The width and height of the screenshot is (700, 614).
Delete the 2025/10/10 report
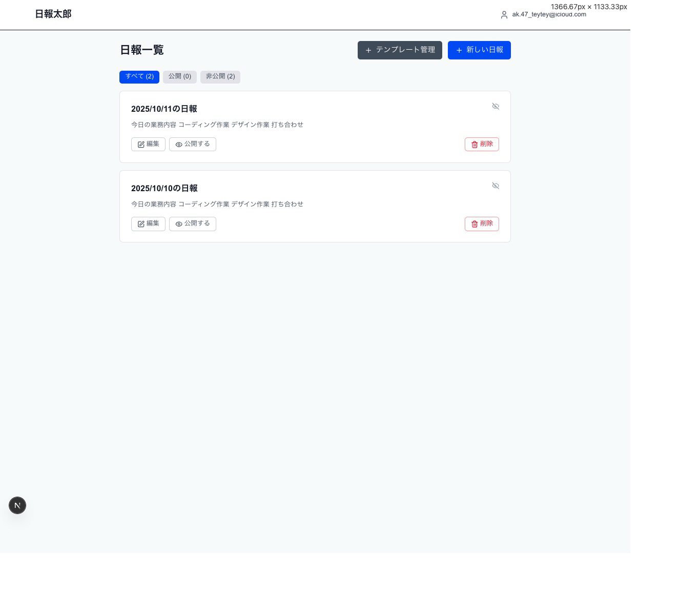pos(482,223)
